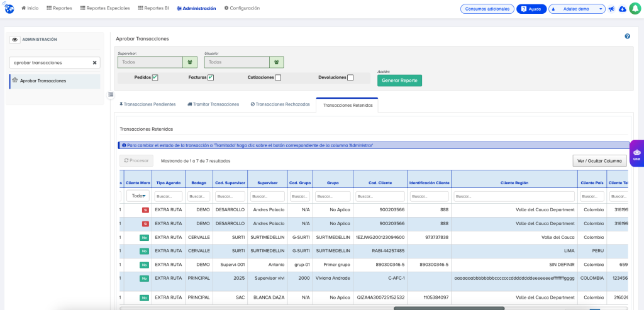Check the Devoluciones checkbox

coord(350,77)
